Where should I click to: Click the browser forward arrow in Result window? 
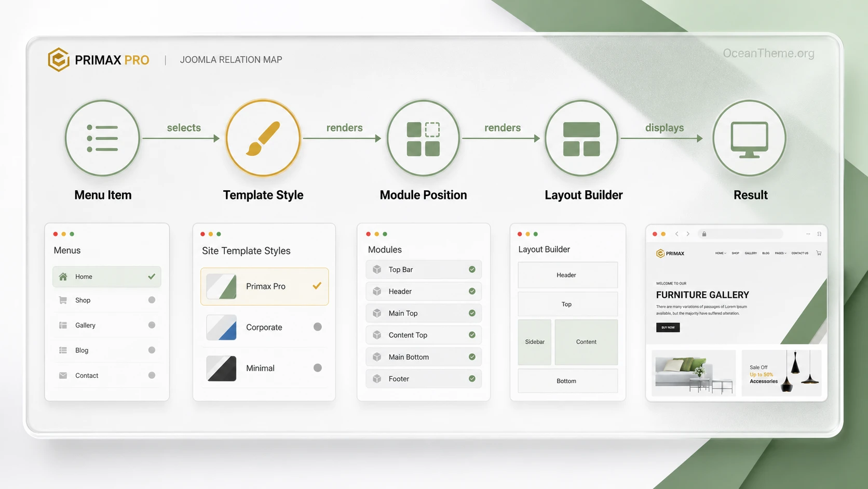click(x=688, y=234)
